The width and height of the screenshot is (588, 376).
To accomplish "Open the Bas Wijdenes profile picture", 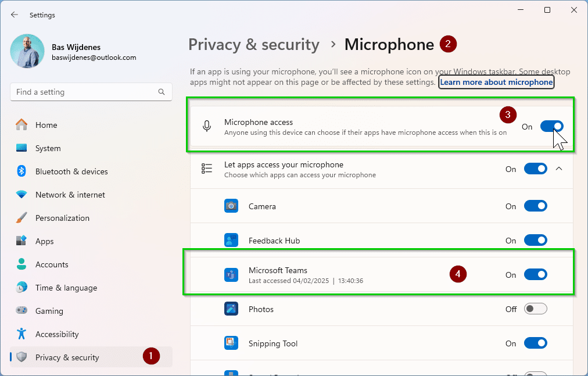I will 27,51.
